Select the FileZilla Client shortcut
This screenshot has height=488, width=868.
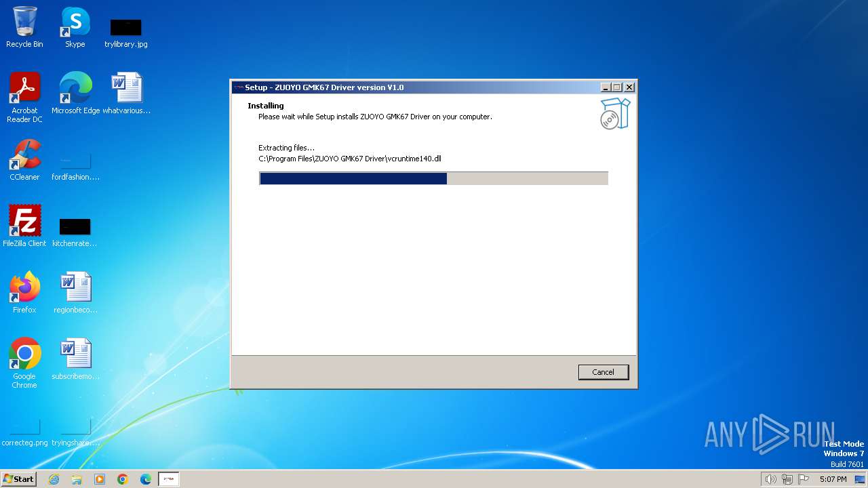coord(24,226)
